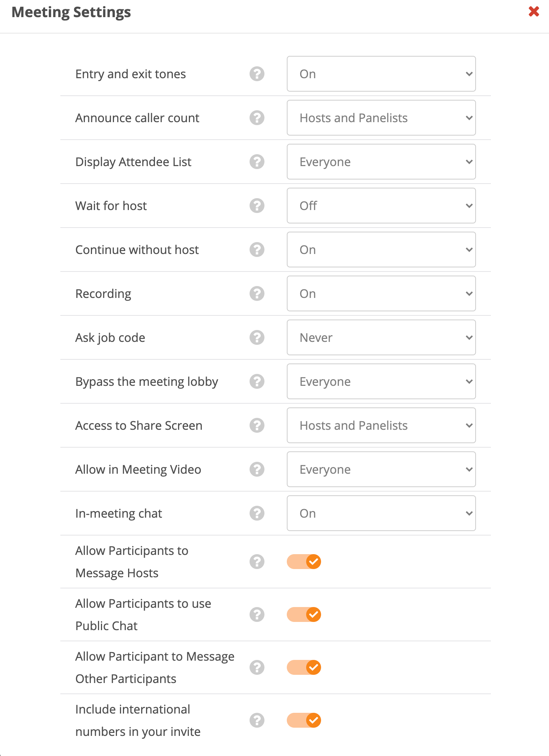Click help icon beside Entry and exit tones
This screenshot has height=756, width=549.
[x=257, y=74]
